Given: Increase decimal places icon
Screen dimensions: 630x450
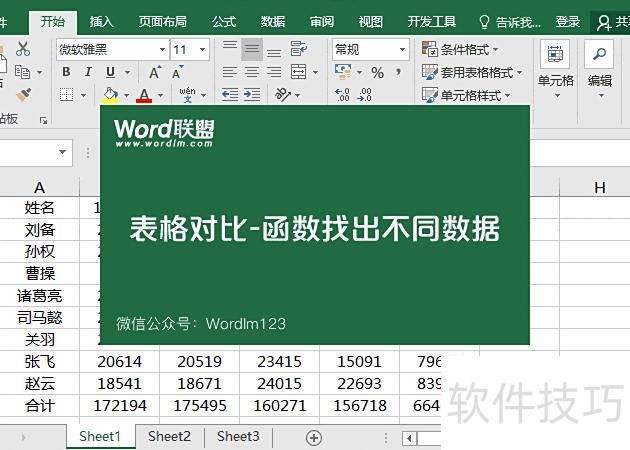Looking at the screenshot, I should tap(342, 95).
